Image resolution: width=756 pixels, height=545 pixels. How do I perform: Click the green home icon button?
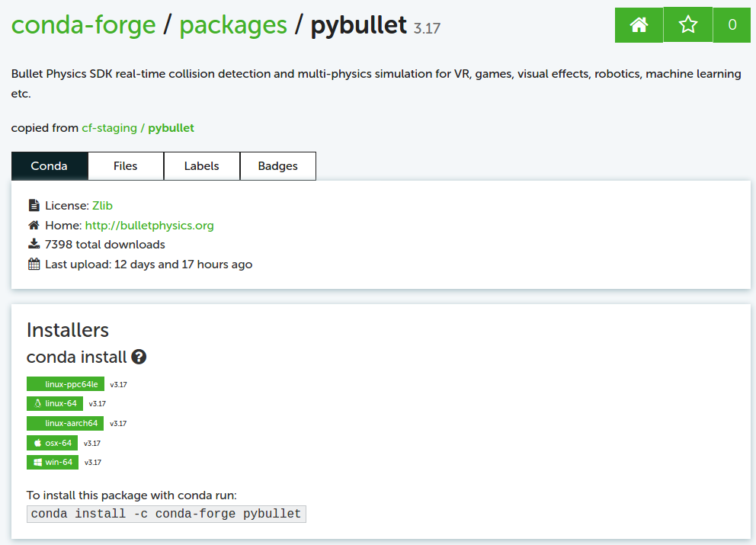639,24
